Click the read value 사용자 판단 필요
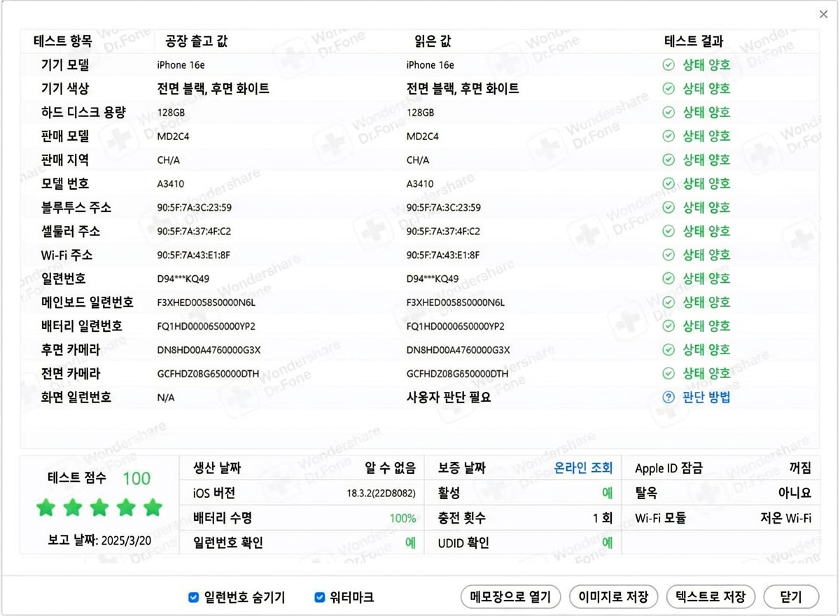 pyautogui.click(x=449, y=398)
